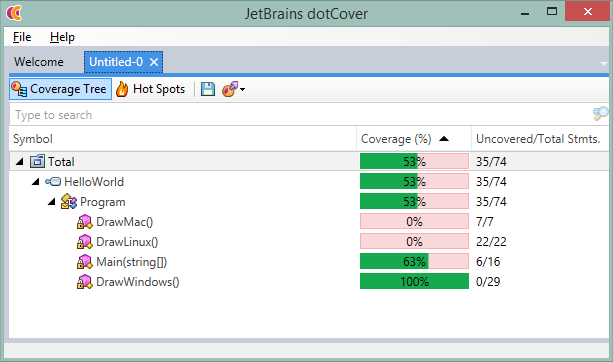The image size is (613, 362).
Task: Click the 6/16 statements value
Action: (488, 262)
